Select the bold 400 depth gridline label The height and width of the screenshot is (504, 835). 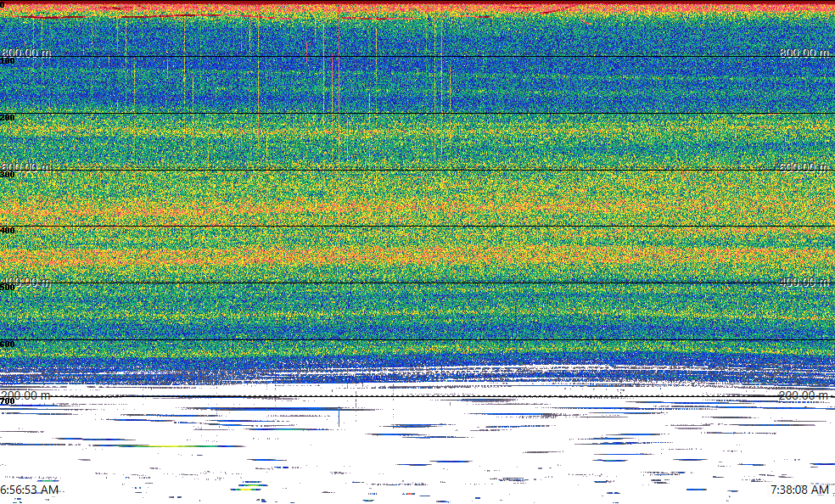8,231
